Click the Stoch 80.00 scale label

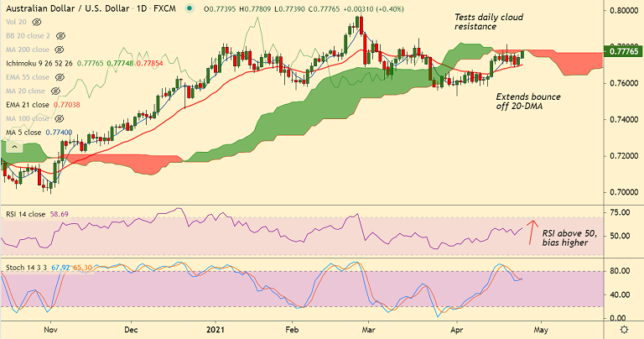[620, 271]
